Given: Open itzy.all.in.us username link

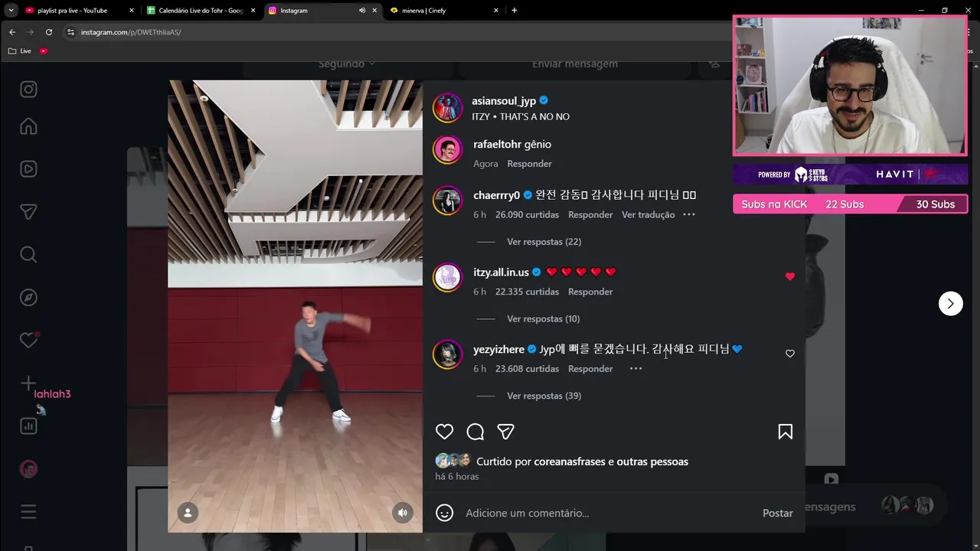Looking at the screenshot, I should tap(501, 272).
